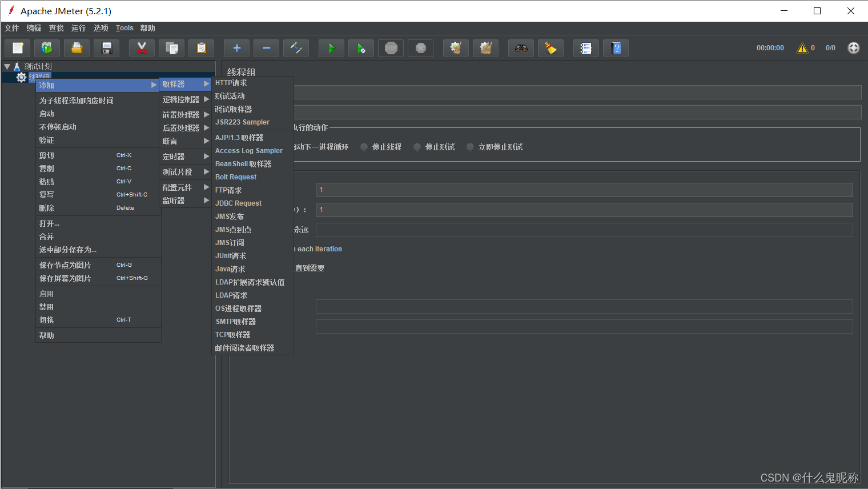Click the Toggle enable/disable toolbar icon
This screenshot has height=489, width=868.
[x=296, y=48]
